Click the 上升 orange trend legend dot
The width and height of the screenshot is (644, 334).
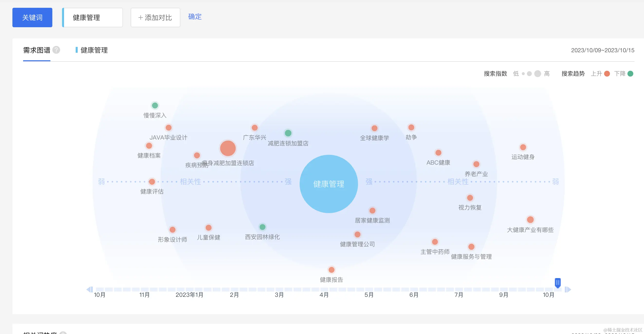[607, 74]
